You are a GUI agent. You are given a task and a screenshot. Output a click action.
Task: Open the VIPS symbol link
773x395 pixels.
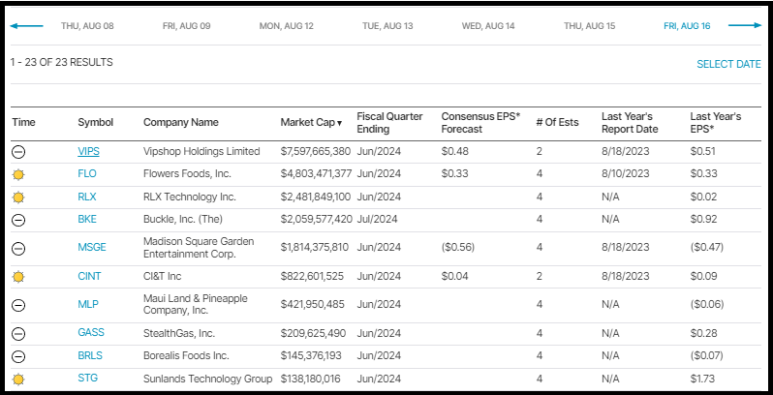coord(89,151)
